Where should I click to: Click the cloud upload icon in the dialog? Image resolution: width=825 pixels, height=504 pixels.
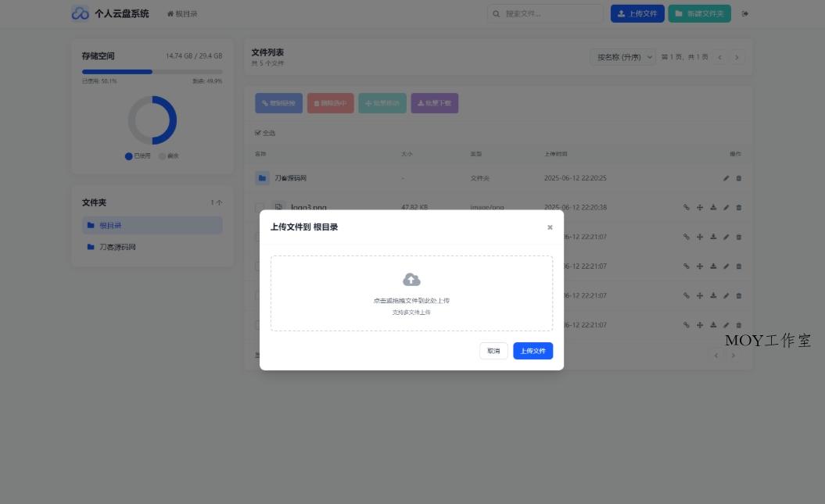click(412, 279)
